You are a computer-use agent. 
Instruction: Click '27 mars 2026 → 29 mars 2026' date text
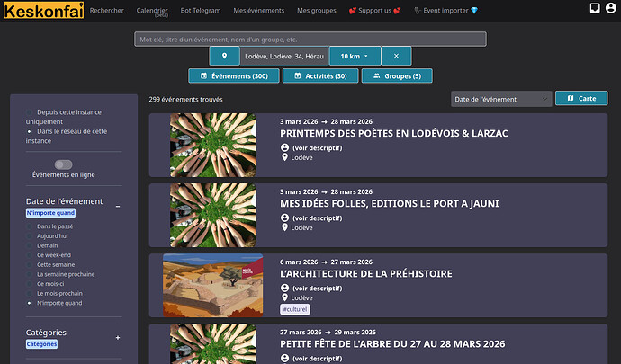point(328,332)
